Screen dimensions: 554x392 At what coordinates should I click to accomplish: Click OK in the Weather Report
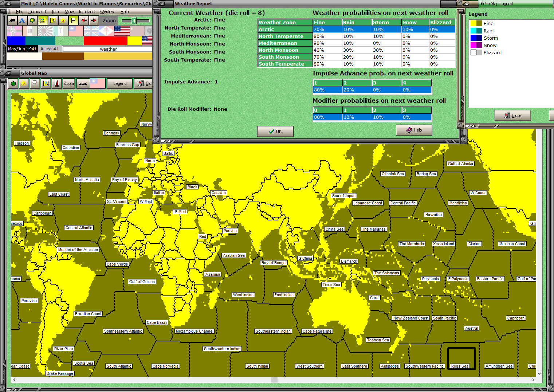coord(275,132)
